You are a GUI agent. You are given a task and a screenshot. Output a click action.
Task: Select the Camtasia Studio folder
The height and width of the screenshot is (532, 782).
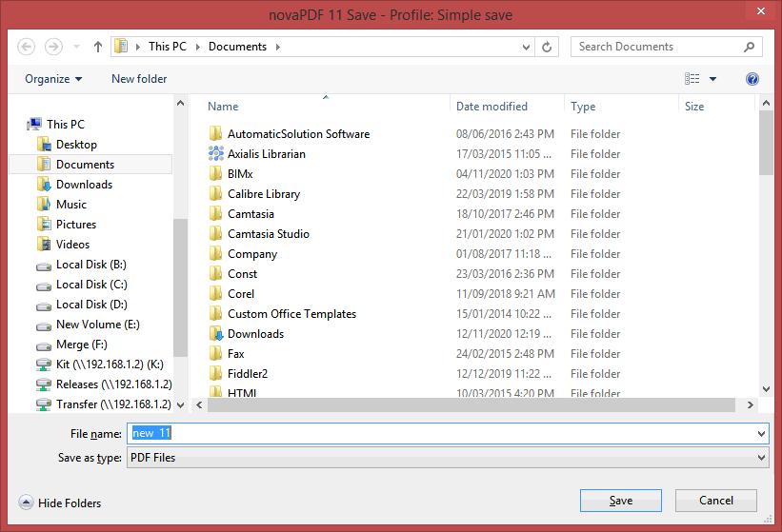pos(269,233)
